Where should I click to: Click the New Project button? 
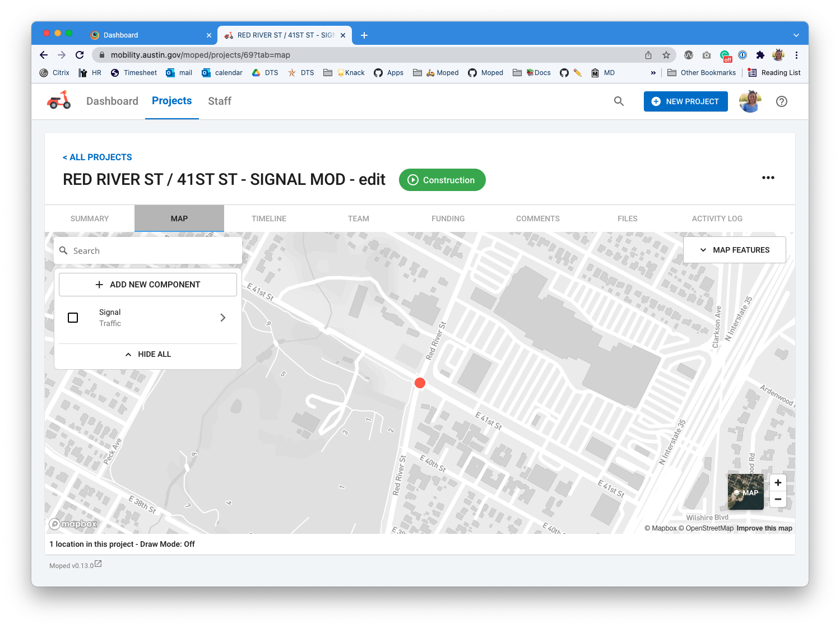click(x=686, y=101)
